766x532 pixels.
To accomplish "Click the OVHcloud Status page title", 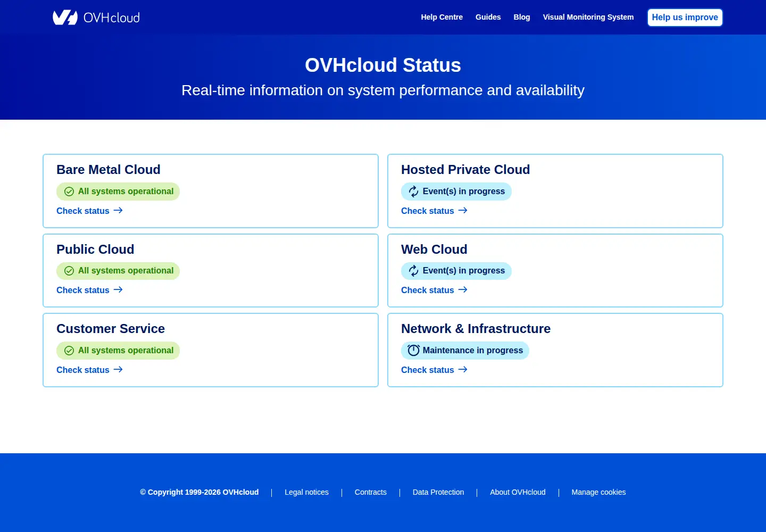I will 383,65.
